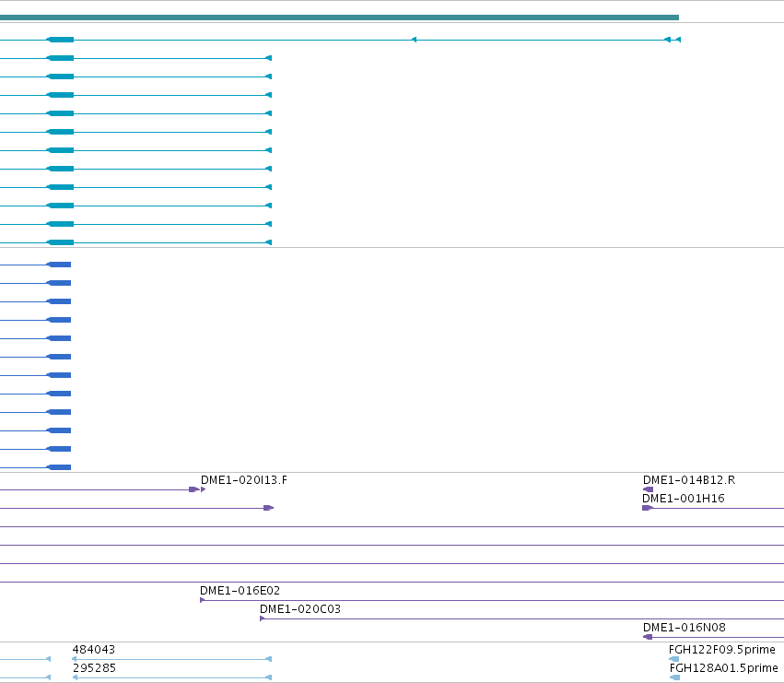Select the DME1-020I13.F feature label
The image size is (784, 683).
click(x=243, y=480)
